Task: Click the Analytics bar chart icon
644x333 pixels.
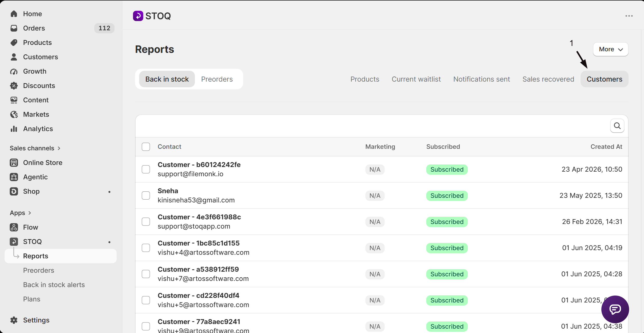Action: click(x=14, y=129)
